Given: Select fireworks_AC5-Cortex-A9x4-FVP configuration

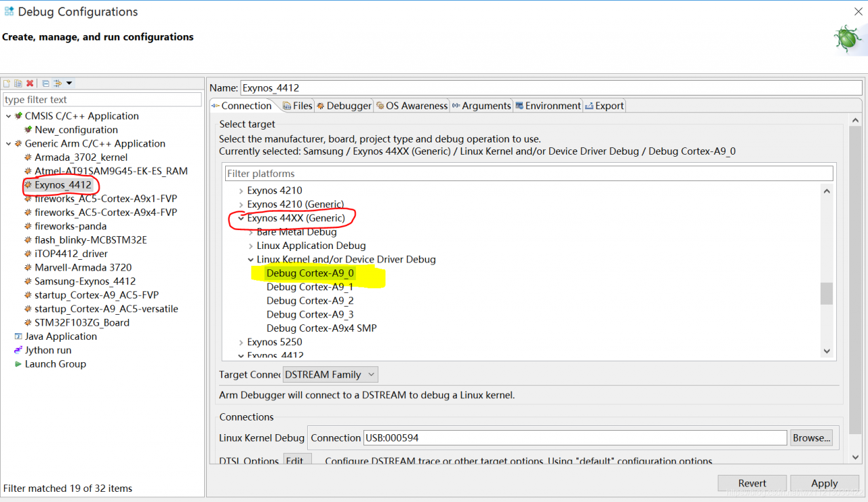Looking at the screenshot, I should point(106,212).
